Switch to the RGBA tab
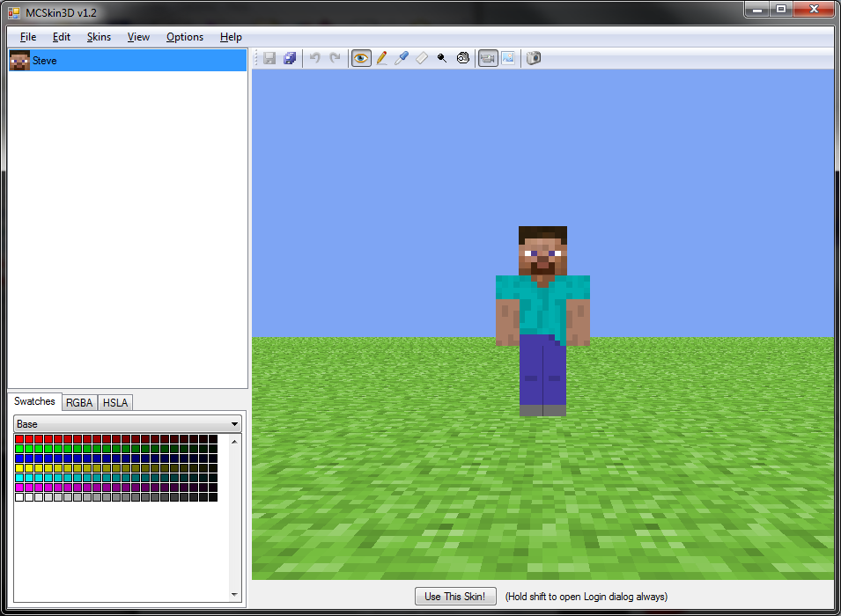The image size is (841, 616). point(79,403)
